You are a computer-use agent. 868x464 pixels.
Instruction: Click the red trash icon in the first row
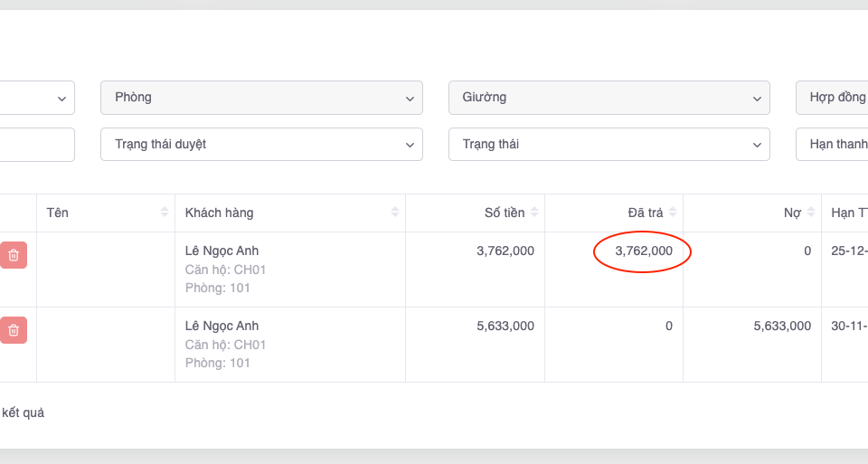[x=14, y=256]
